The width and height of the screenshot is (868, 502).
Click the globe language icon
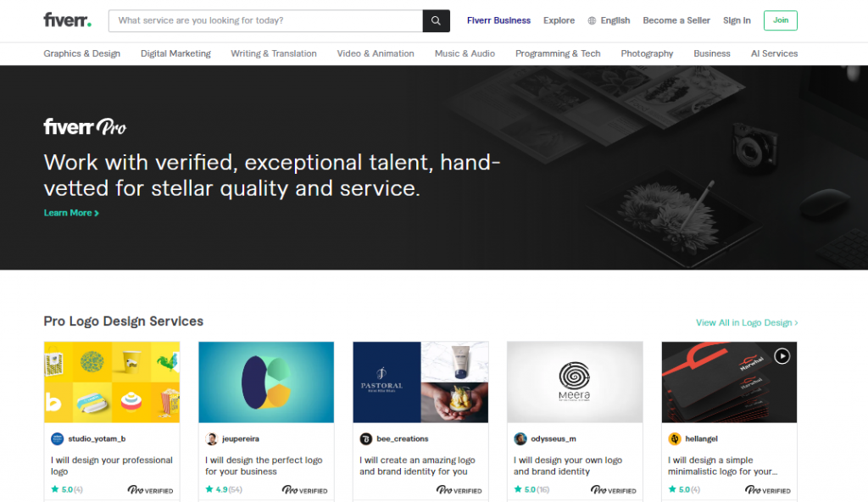(x=592, y=20)
